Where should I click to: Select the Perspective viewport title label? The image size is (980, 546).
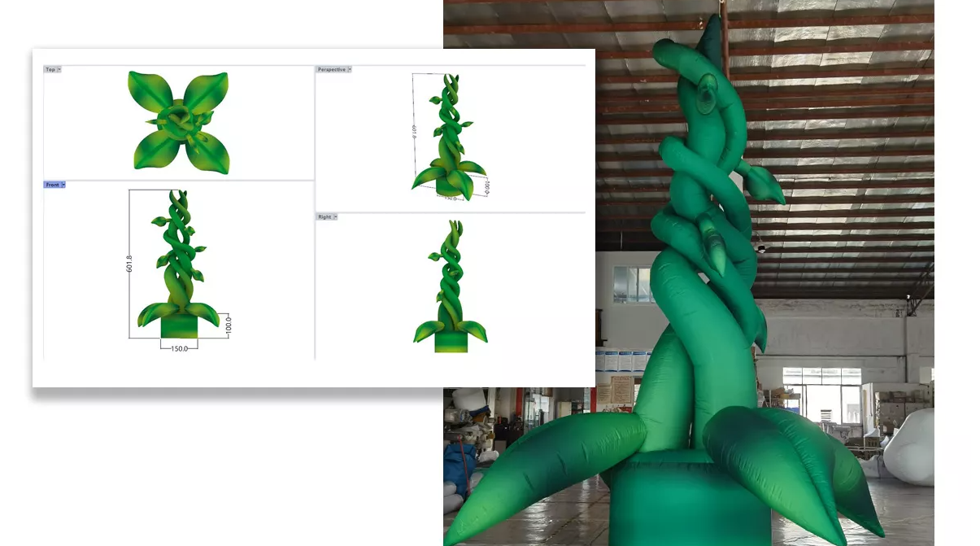(x=331, y=70)
